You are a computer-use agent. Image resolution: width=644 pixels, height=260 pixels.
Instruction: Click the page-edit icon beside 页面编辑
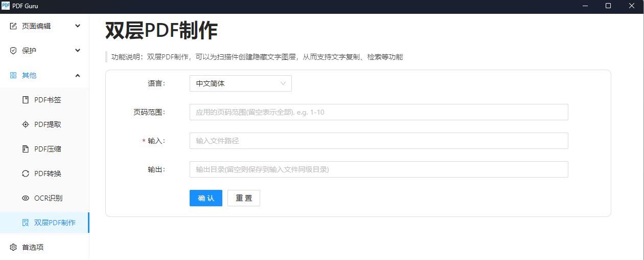(x=13, y=26)
